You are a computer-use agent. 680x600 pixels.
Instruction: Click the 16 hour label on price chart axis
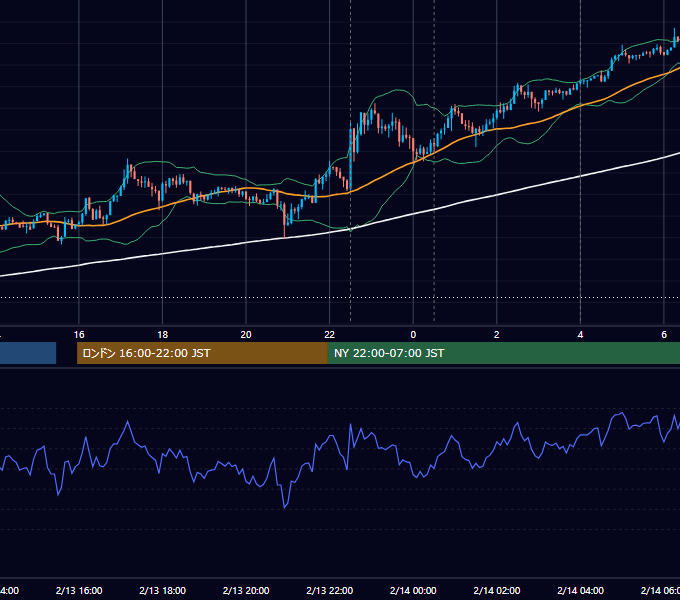tap(79, 335)
